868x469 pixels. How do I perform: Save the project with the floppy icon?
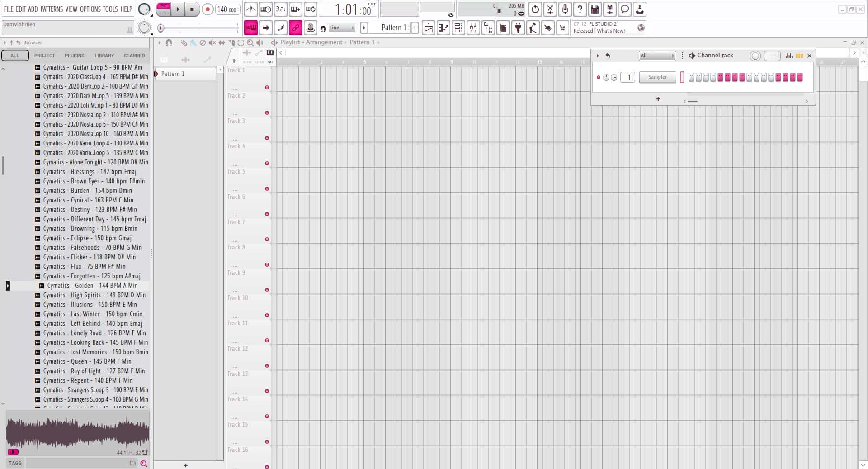595,9
